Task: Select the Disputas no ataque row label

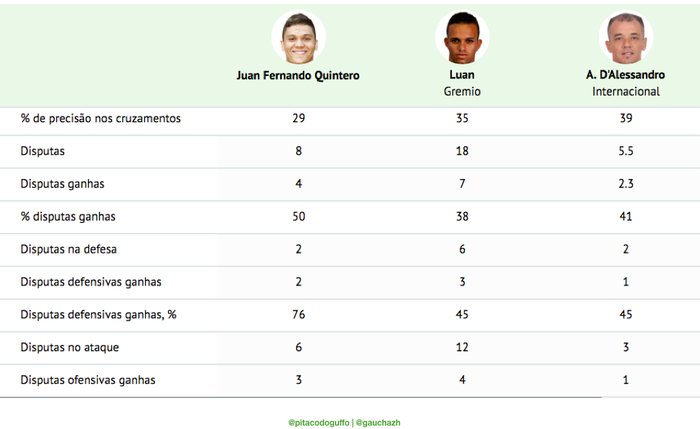Action: (x=70, y=347)
